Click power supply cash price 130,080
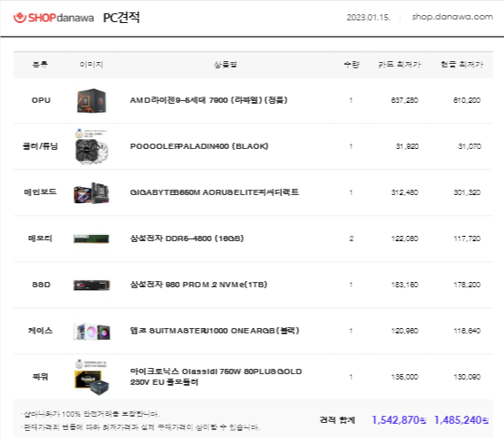Image resolution: width=504 pixels, height=438 pixels. point(467,377)
